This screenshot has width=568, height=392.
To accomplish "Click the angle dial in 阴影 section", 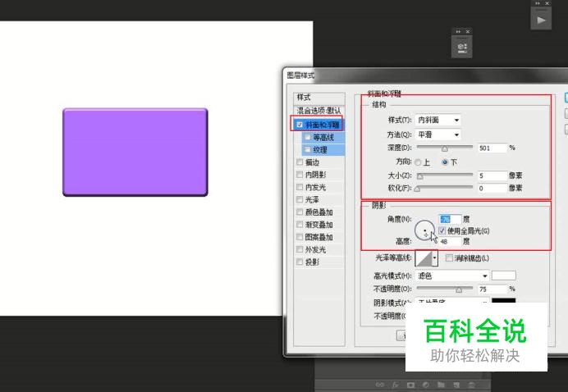I will click(x=424, y=230).
